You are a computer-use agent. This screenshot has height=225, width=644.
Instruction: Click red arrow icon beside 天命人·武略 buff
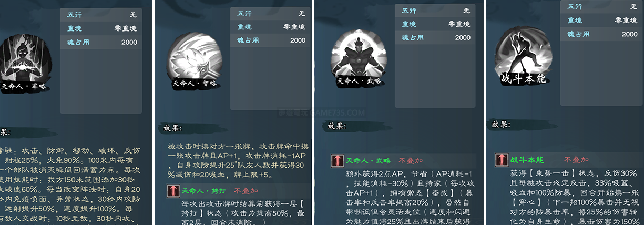(337, 160)
